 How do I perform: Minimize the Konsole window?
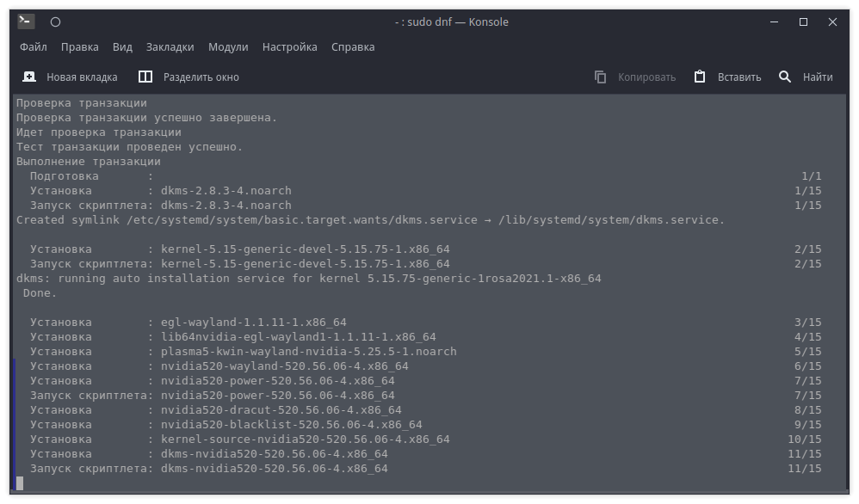click(x=774, y=22)
